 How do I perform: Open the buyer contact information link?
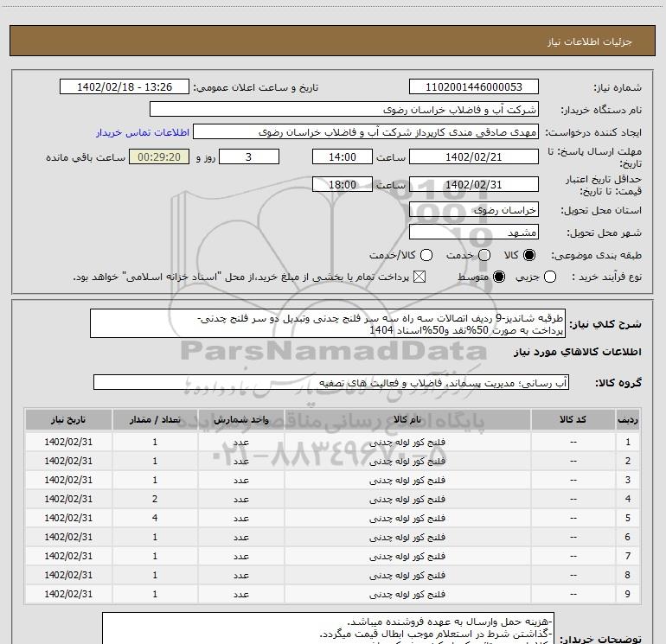(143, 133)
